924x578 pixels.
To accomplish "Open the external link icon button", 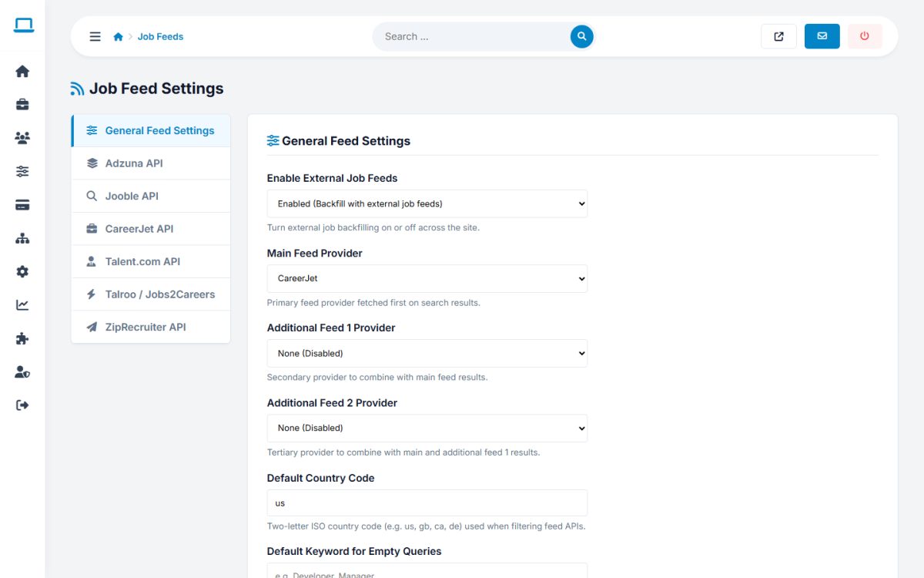I will [x=778, y=36].
